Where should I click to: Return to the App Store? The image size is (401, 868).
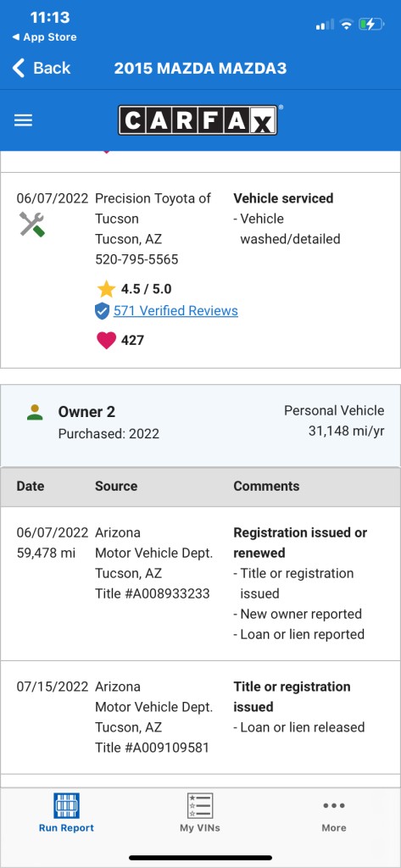coord(44,37)
